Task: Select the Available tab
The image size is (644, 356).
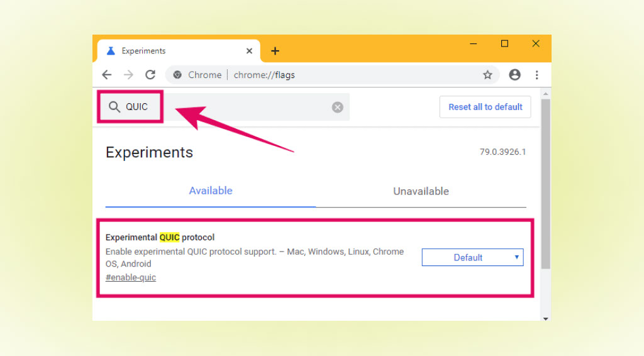Action: [x=211, y=191]
